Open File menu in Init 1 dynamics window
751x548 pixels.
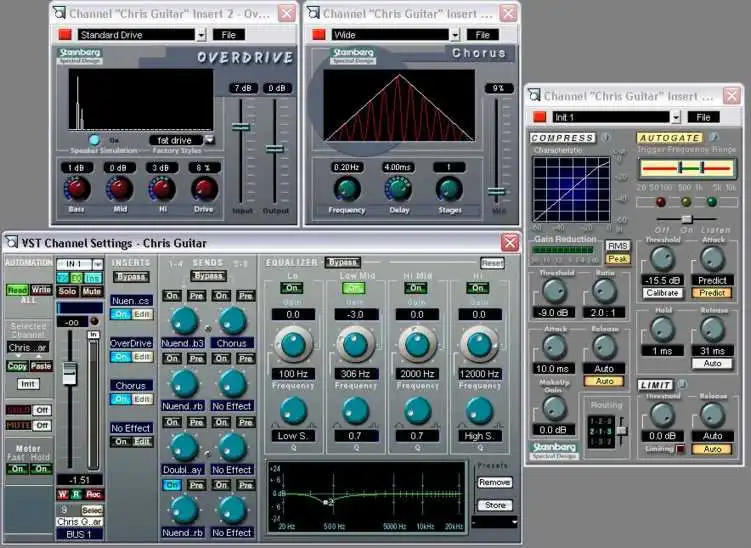(704, 117)
